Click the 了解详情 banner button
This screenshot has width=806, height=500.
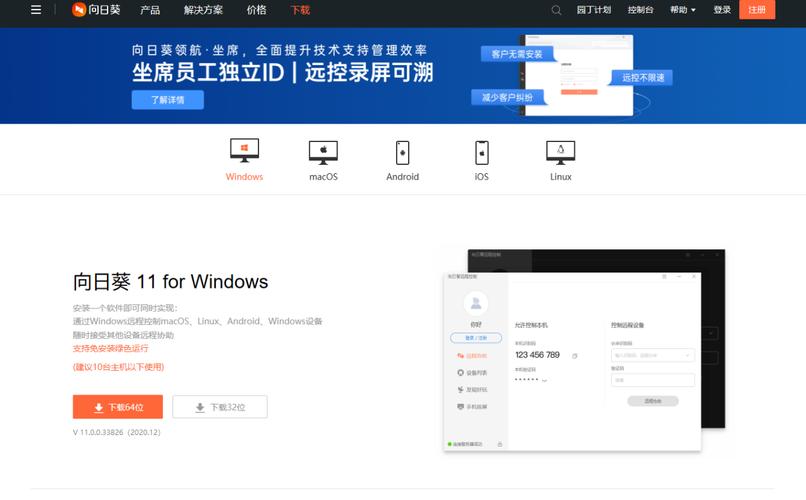pos(168,100)
